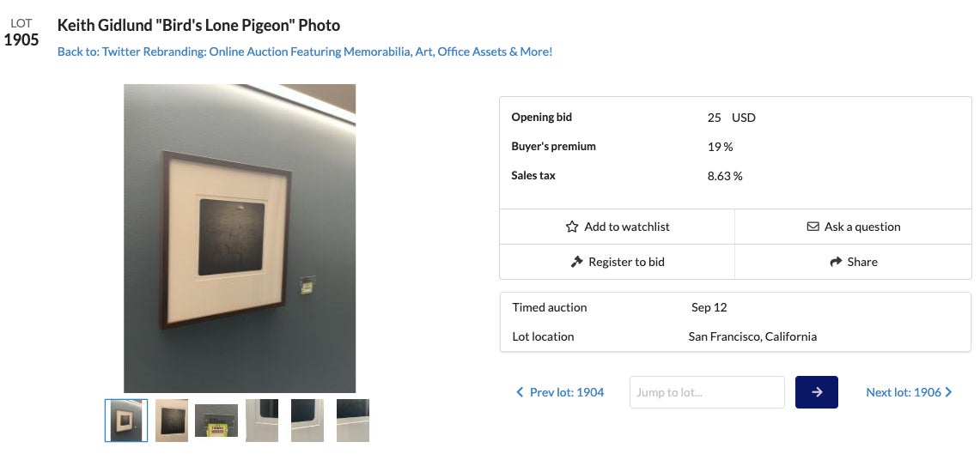Go to Prev lot: 1904 link text
Screen dimensions: 980x454
[567, 392]
